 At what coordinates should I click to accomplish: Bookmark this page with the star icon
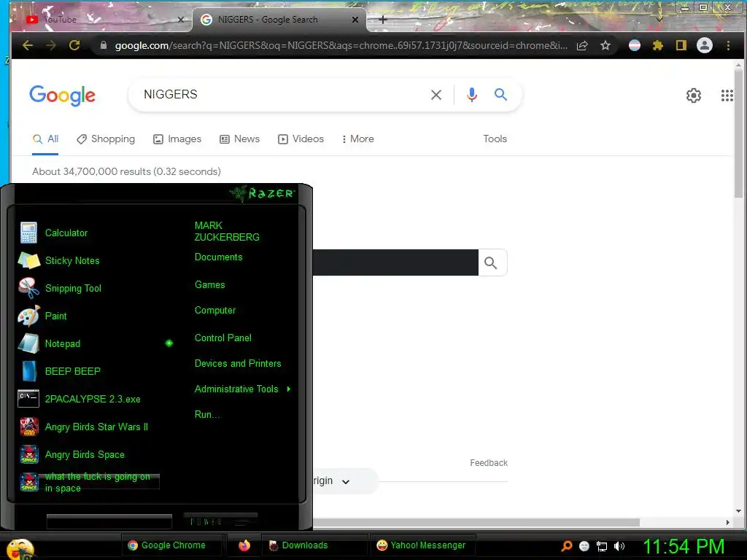(605, 46)
